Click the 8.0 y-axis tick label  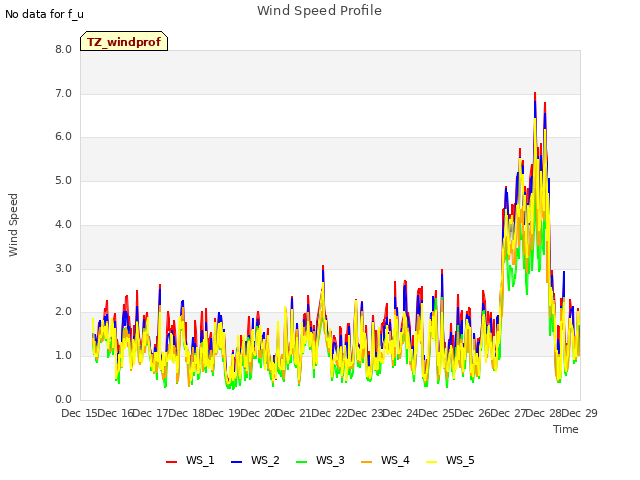coord(63,49)
